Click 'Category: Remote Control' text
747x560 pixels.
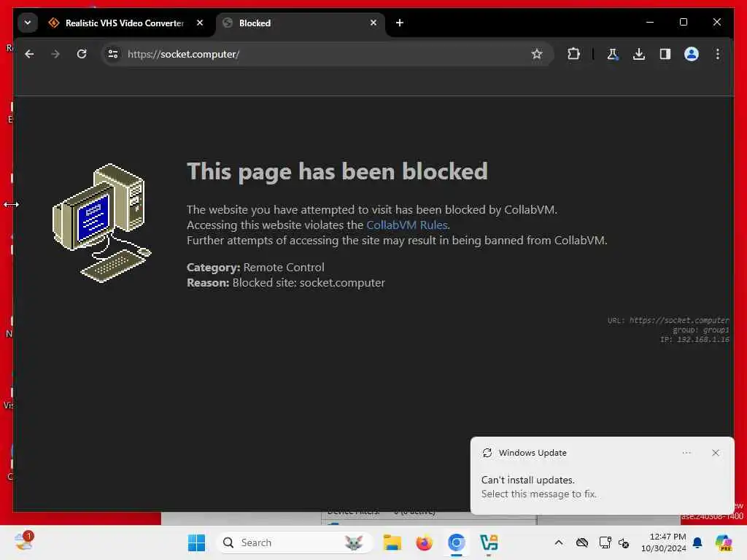point(255,268)
